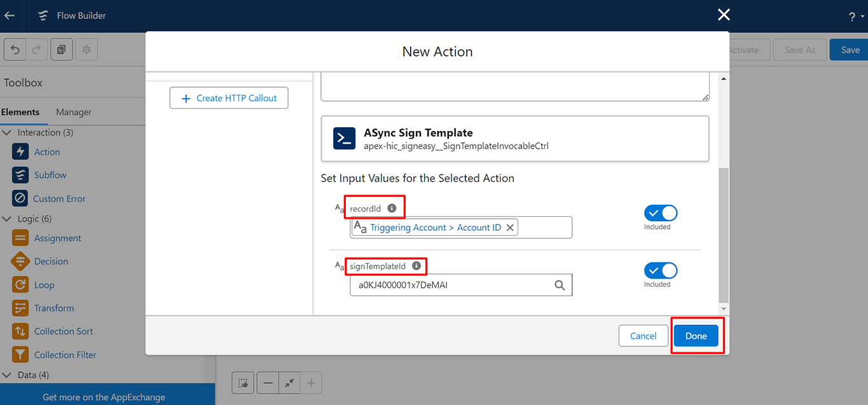
Task: Click the modal scrollbar up arrow
Action: click(724, 79)
